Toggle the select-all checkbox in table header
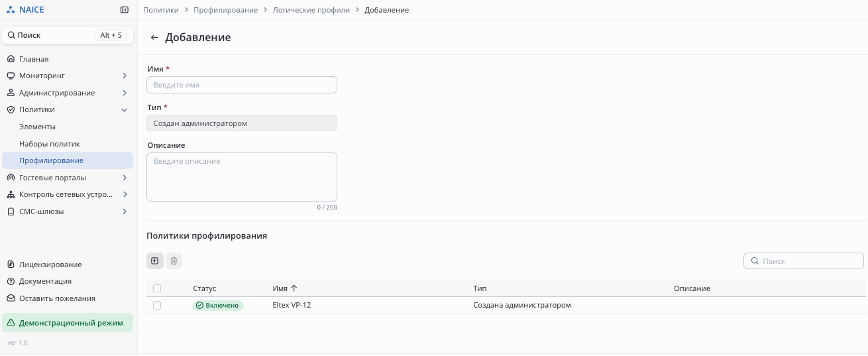This screenshot has height=356, width=868. [157, 288]
